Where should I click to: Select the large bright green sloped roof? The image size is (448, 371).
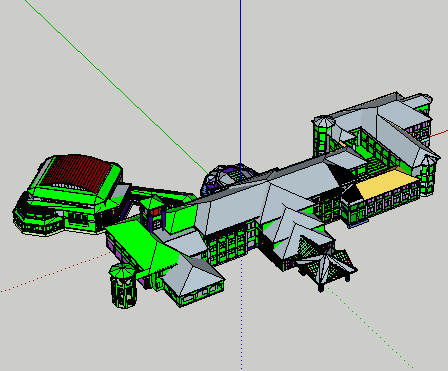coord(142,246)
